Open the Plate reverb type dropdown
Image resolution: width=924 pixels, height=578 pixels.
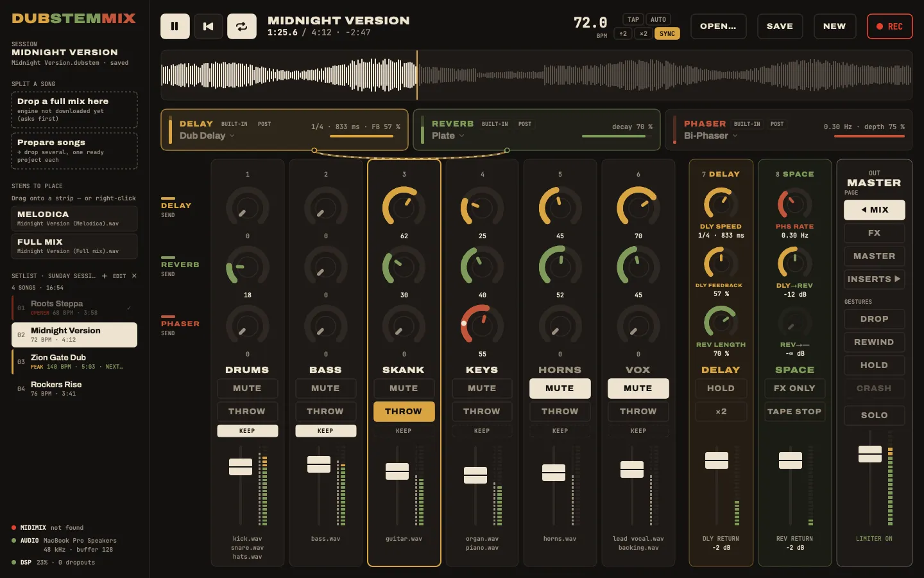448,136
